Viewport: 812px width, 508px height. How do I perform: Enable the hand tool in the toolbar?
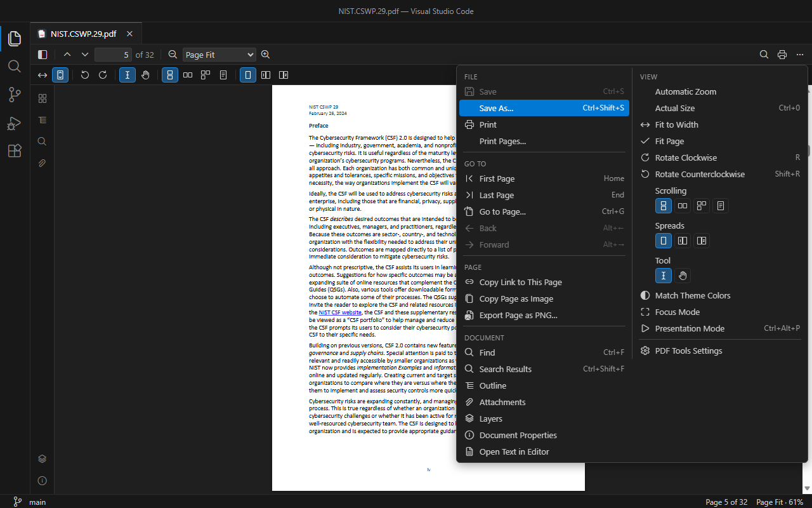point(145,75)
